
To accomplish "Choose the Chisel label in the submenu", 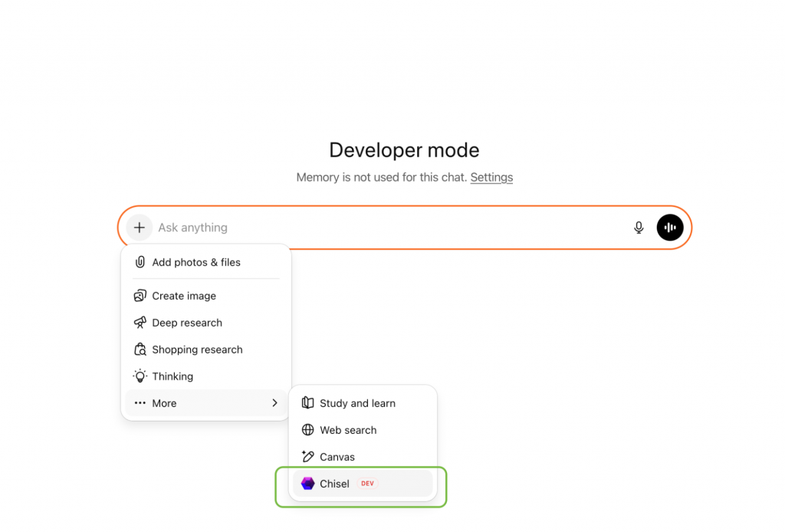I will pyautogui.click(x=334, y=484).
